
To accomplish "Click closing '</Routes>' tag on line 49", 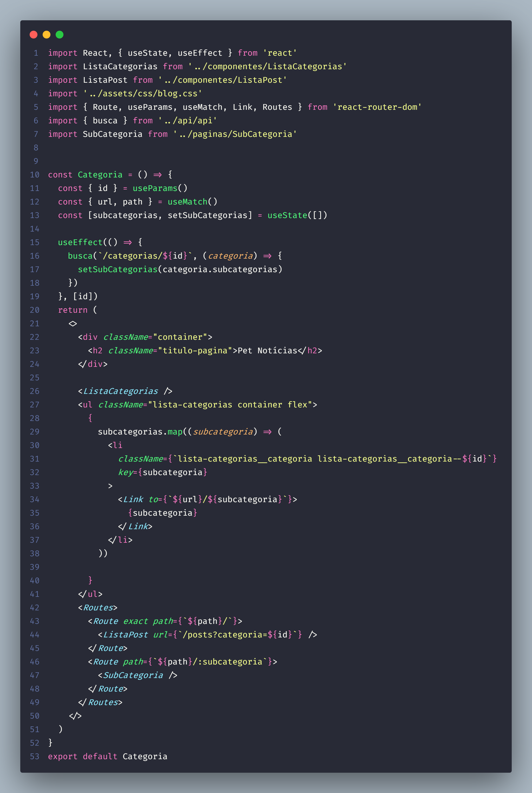I will pos(100,702).
